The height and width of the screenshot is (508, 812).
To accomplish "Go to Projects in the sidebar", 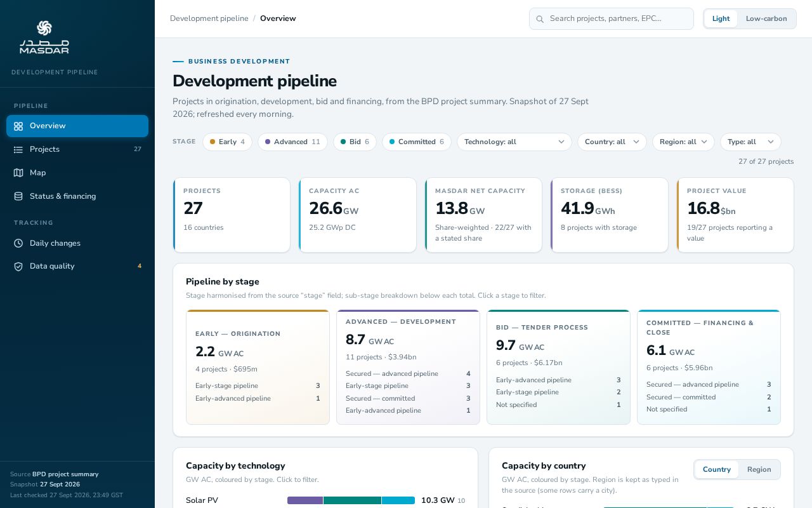I will click(x=77, y=149).
